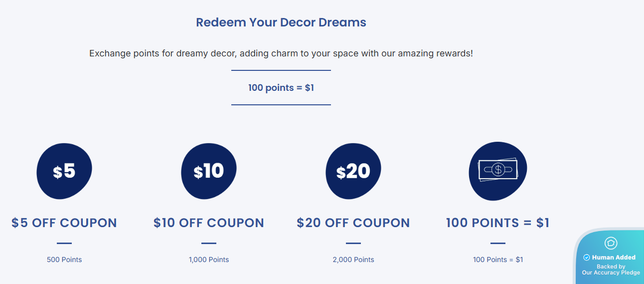Image resolution: width=644 pixels, height=284 pixels.
Task: Click the dollar bill cash icon
Action: 497,170
